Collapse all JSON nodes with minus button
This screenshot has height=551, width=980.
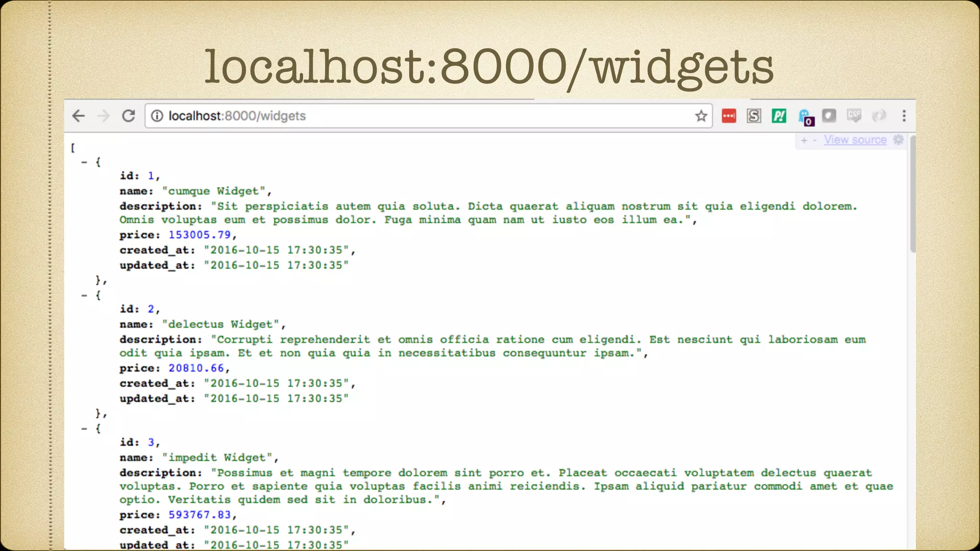pos(814,140)
